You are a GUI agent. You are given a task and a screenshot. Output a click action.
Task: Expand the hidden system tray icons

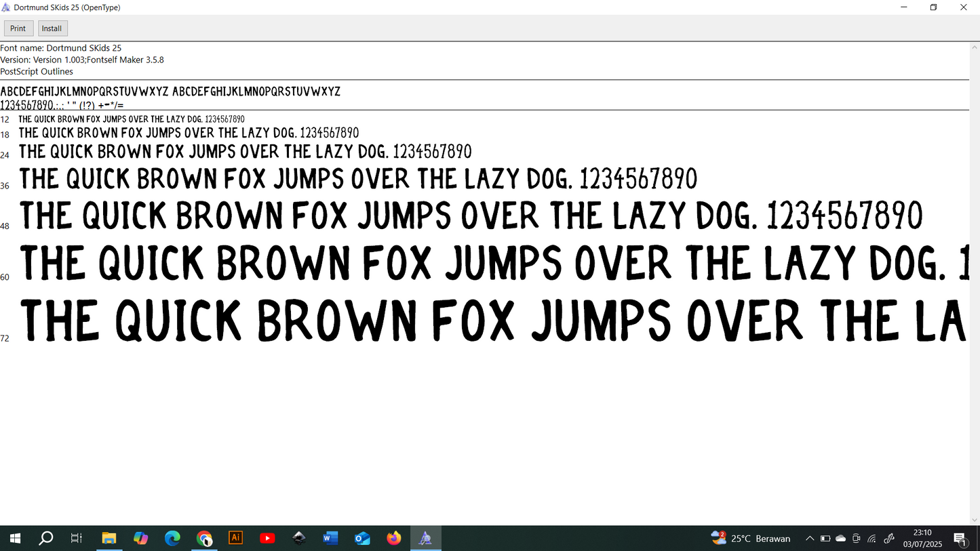point(809,539)
